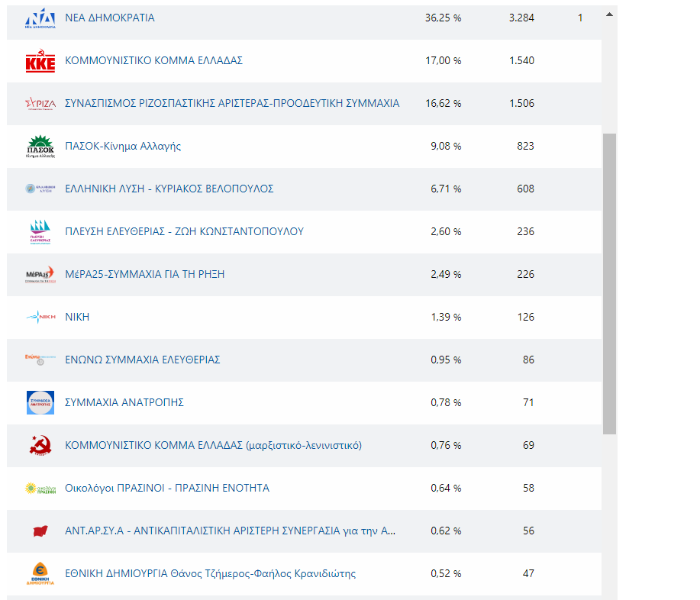This screenshot has width=700, height=600.
Task: Click the vertical scrollbar thumb
Action: (609, 282)
